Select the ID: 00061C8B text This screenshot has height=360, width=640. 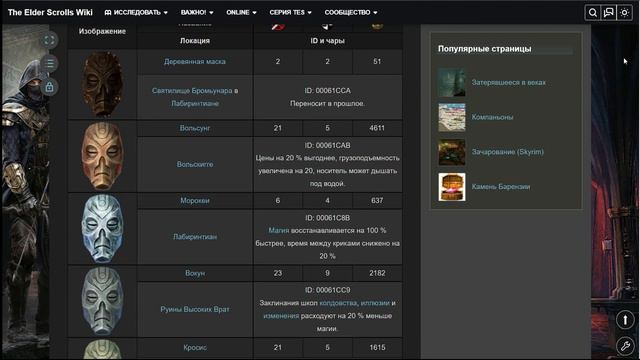point(327,218)
